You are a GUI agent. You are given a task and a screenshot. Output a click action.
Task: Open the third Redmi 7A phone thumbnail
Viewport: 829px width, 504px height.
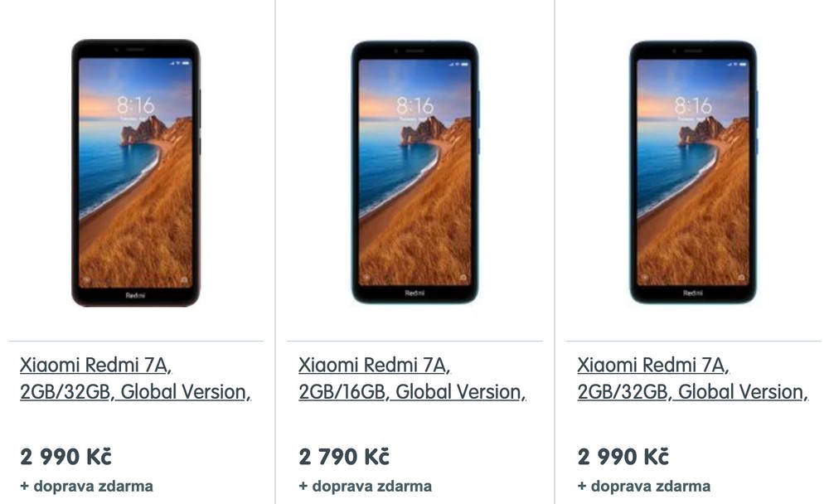tap(693, 172)
